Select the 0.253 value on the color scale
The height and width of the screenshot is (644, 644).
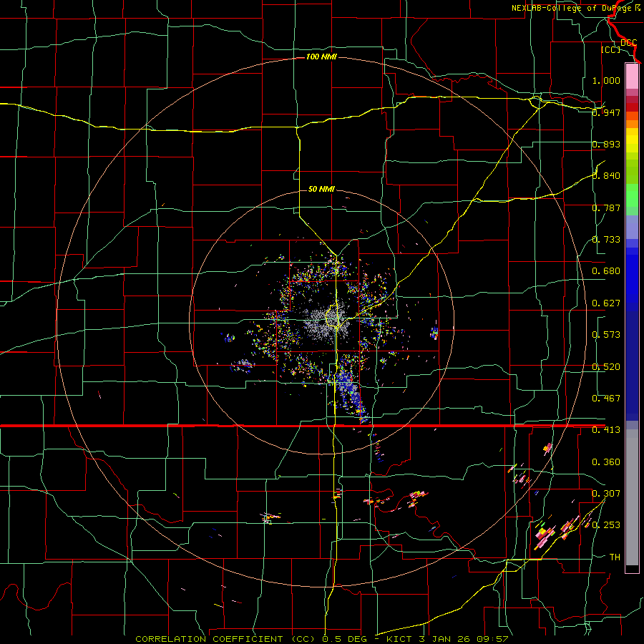click(606, 525)
